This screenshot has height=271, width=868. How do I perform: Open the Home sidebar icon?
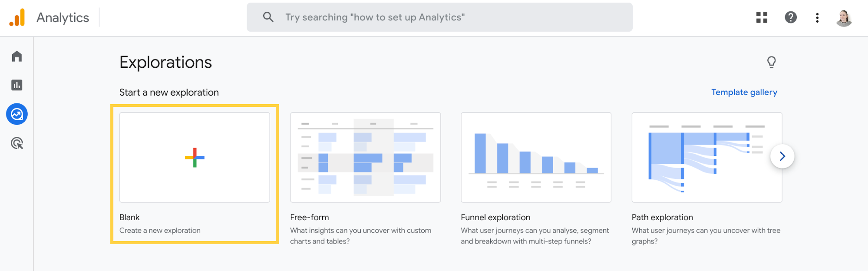pyautogui.click(x=17, y=56)
